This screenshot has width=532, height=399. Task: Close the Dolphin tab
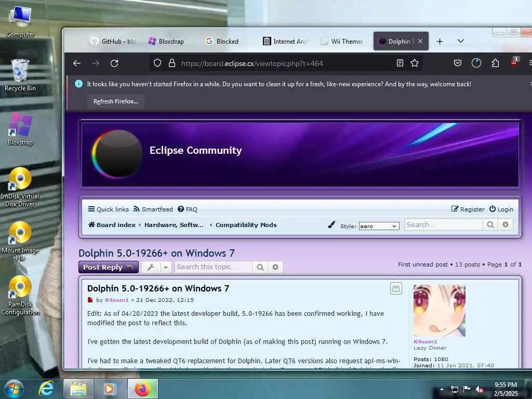(x=420, y=41)
